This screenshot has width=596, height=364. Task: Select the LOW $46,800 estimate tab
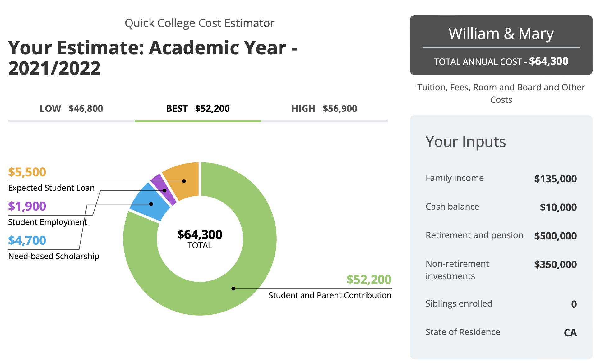71,109
